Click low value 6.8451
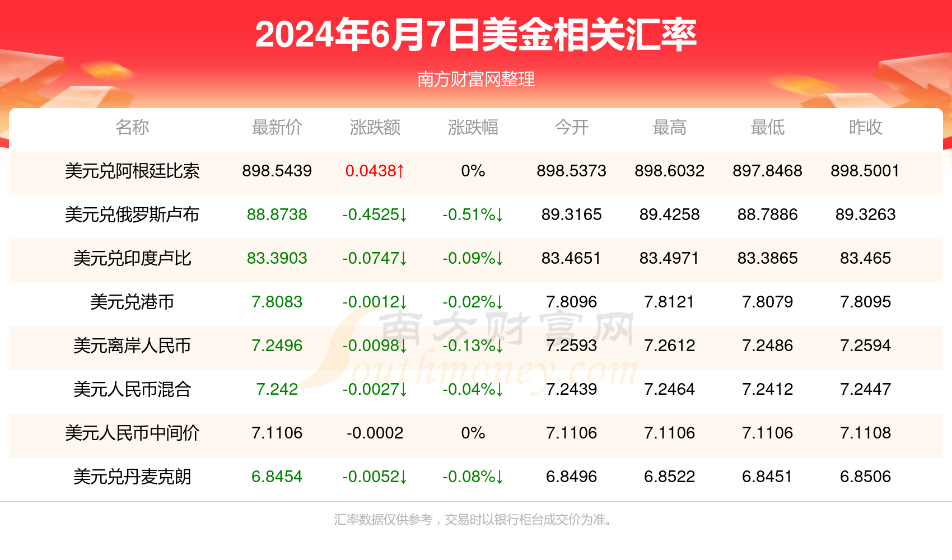 (767, 477)
